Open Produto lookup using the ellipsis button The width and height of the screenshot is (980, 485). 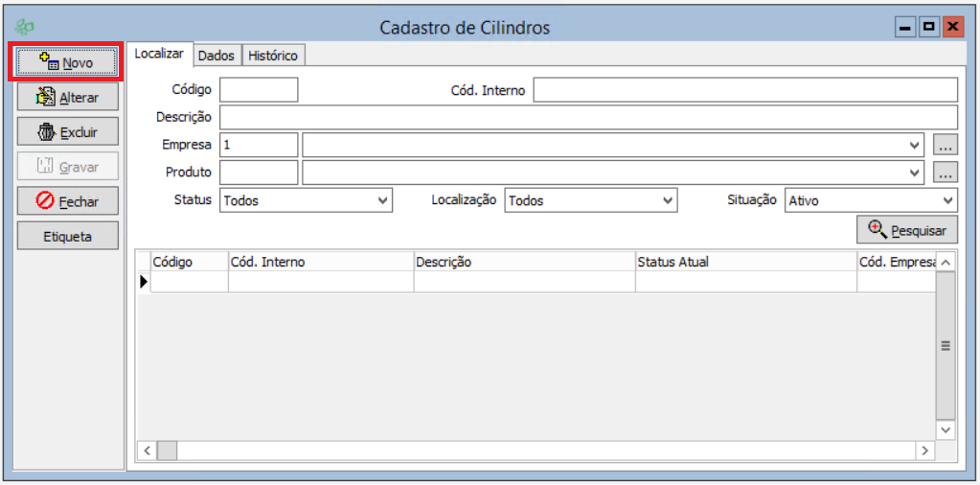[946, 173]
